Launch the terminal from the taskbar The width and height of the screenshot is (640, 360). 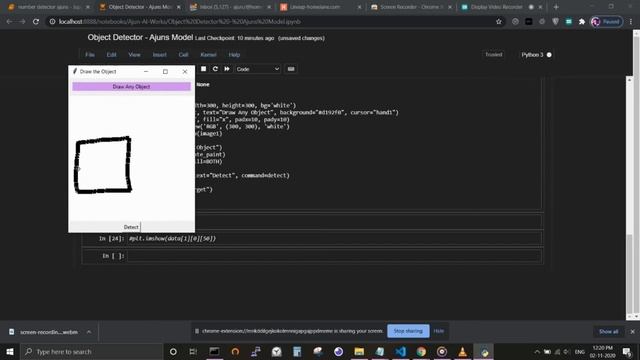[x=214, y=351]
